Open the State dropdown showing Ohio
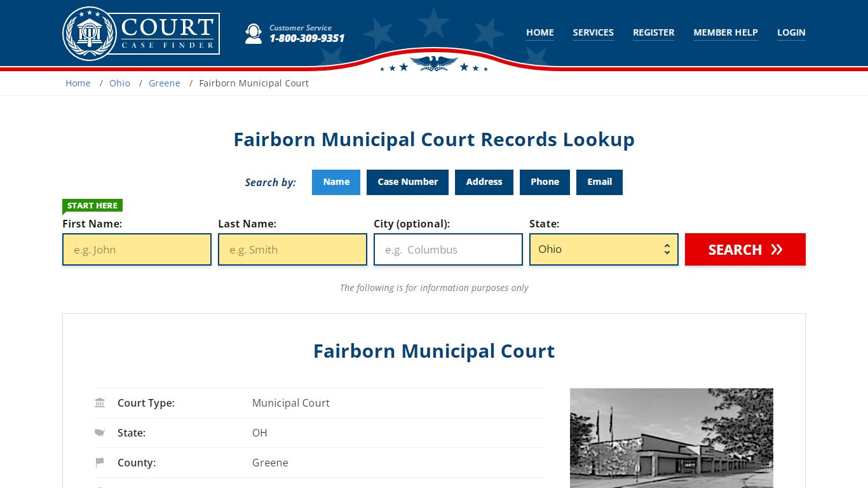This screenshot has width=868, height=488. tap(604, 250)
